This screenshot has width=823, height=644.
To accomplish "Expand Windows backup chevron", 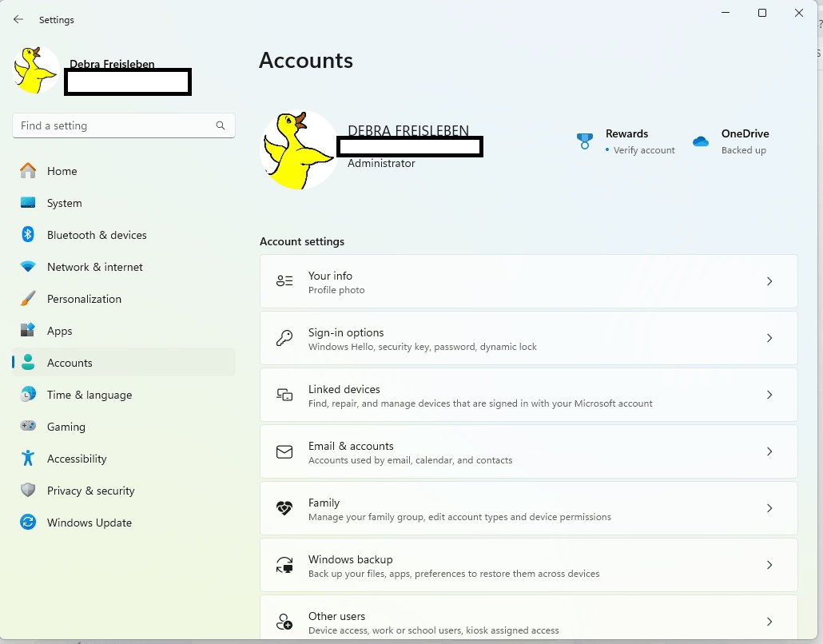I will tap(769, 565).
